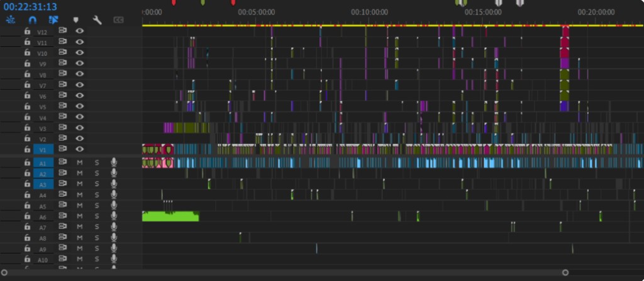Enable voice-over record on track A7
644x281 pixels.
[114, 227]
